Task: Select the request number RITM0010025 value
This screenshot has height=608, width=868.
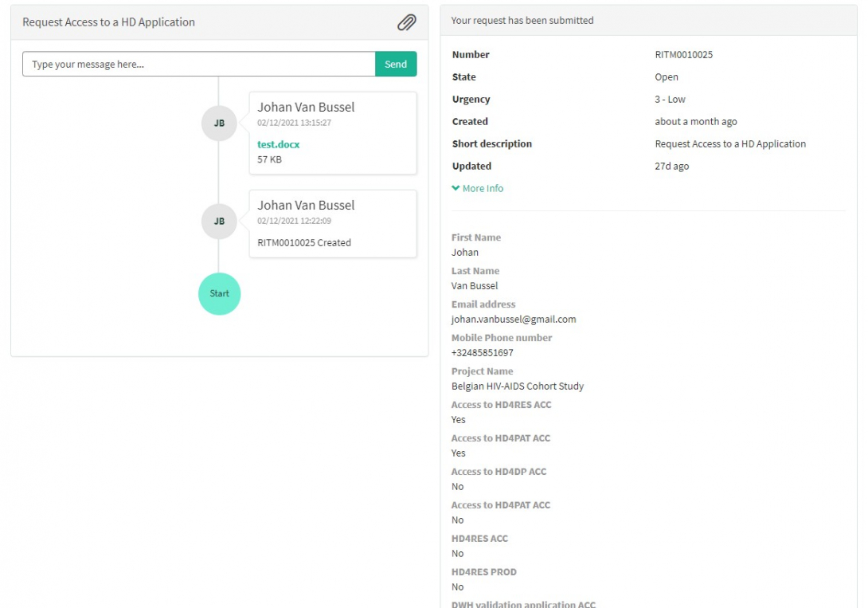Action: (683, 55)
